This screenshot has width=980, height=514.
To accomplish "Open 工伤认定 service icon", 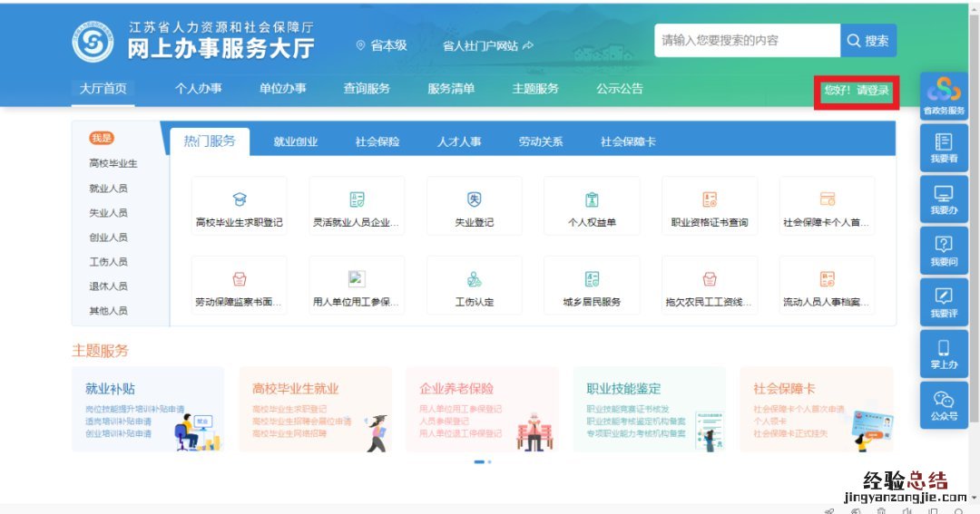I will (x=474, y=280).
